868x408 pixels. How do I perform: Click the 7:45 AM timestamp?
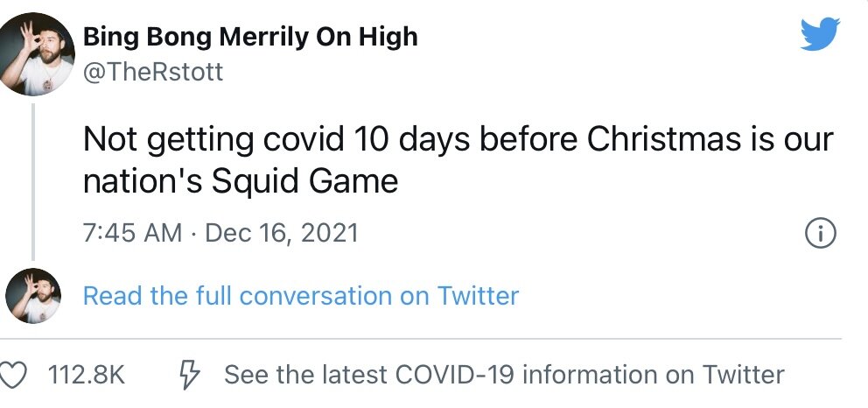[x=132, y=233]
